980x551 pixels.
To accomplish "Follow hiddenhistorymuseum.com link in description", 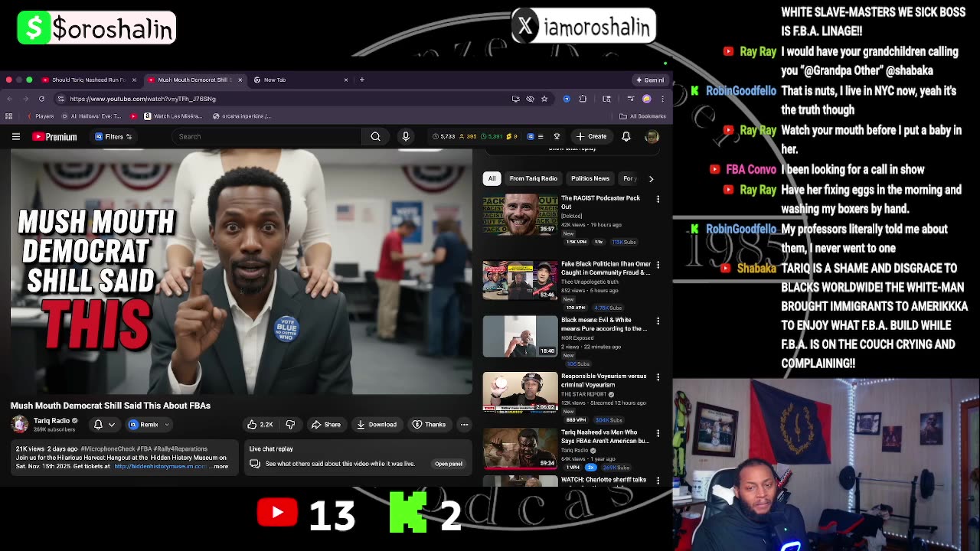I will 160,466.
